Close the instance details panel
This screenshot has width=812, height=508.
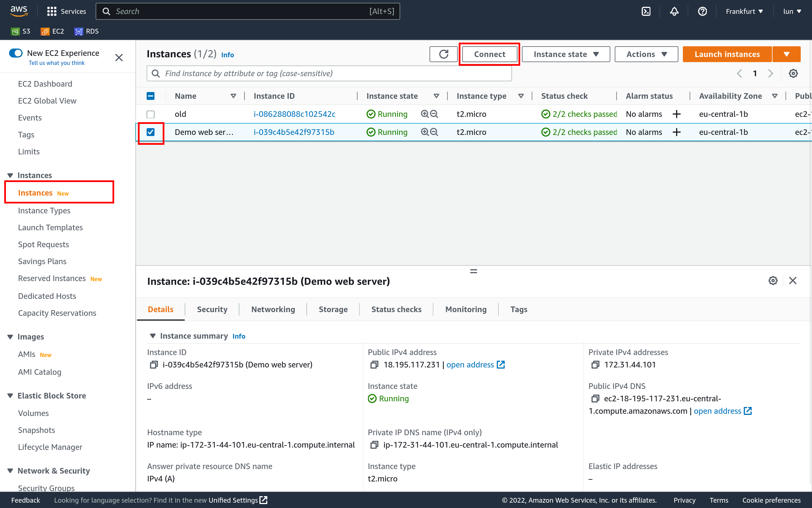point(793,281)
